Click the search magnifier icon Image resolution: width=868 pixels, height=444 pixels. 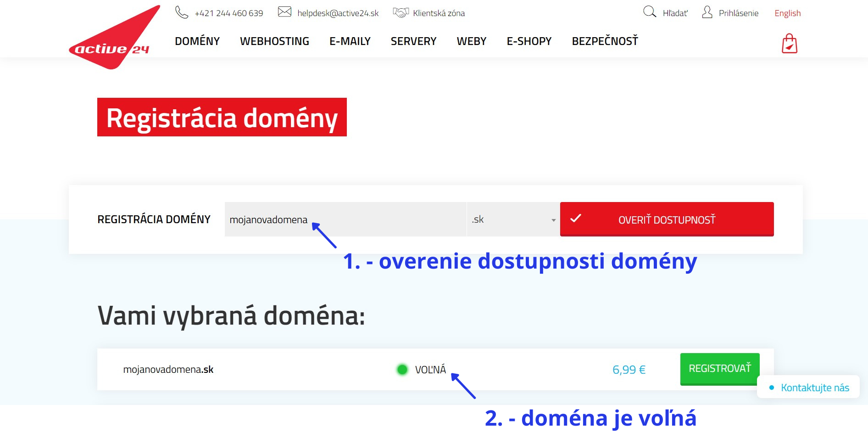tap(650, 12)
